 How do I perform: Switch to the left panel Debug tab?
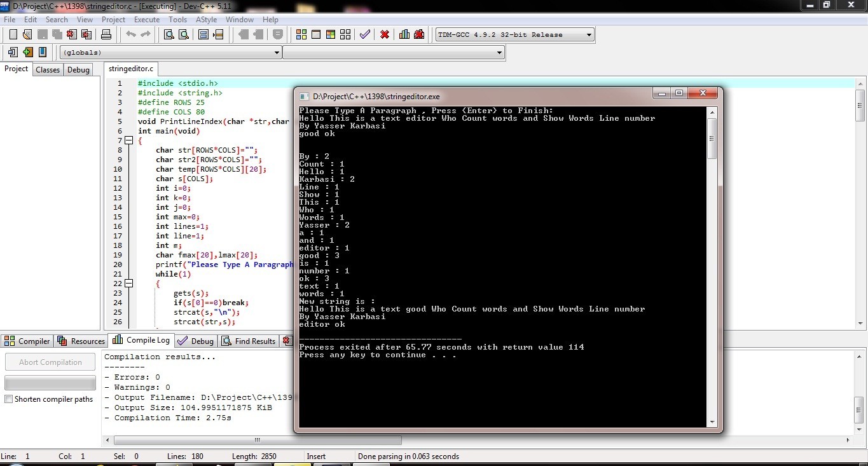(x=79, y=70)
